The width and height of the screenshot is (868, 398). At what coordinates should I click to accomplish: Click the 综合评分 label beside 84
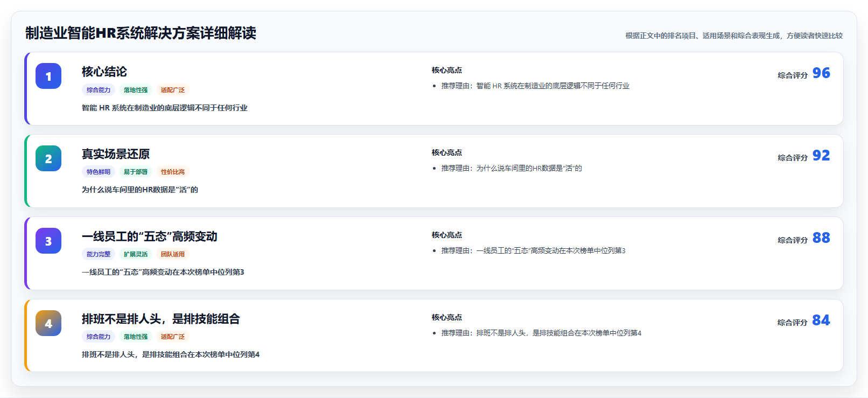coord(793,323)
